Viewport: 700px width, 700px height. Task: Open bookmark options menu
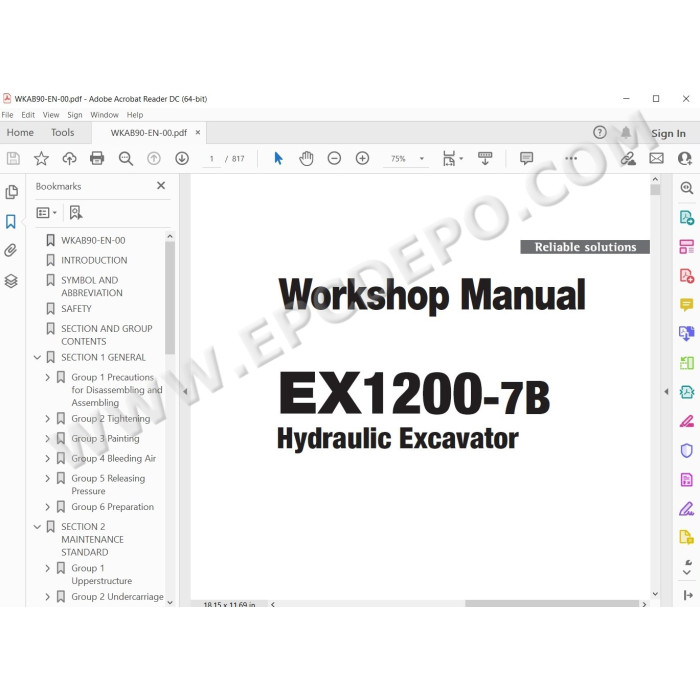point(46,213)
